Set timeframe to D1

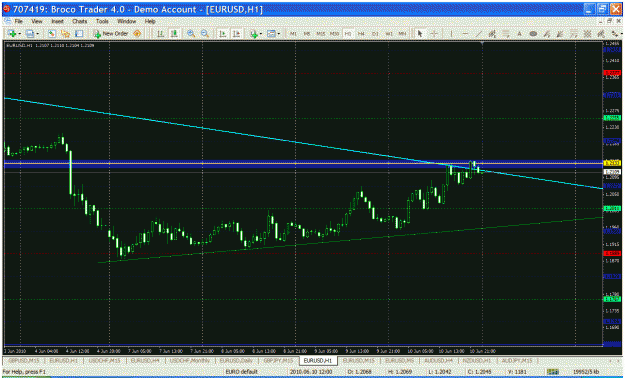point(375,34)
